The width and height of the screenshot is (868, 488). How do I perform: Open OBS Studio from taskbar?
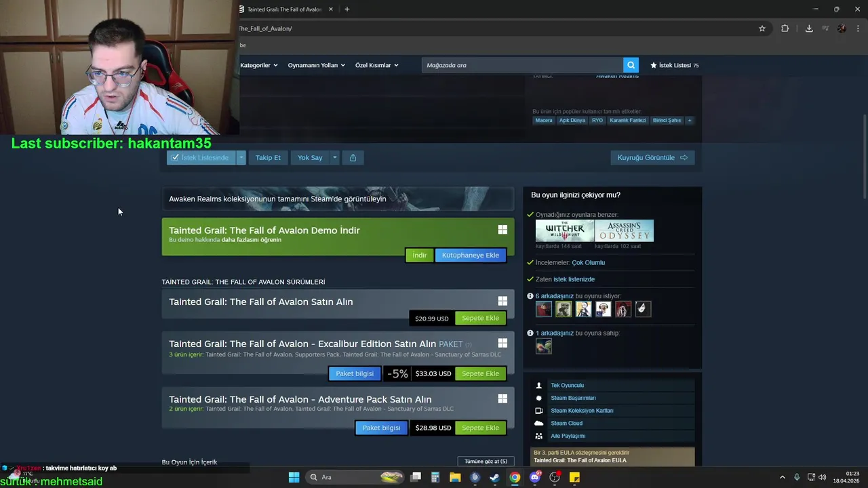click(x=555, y=477)
